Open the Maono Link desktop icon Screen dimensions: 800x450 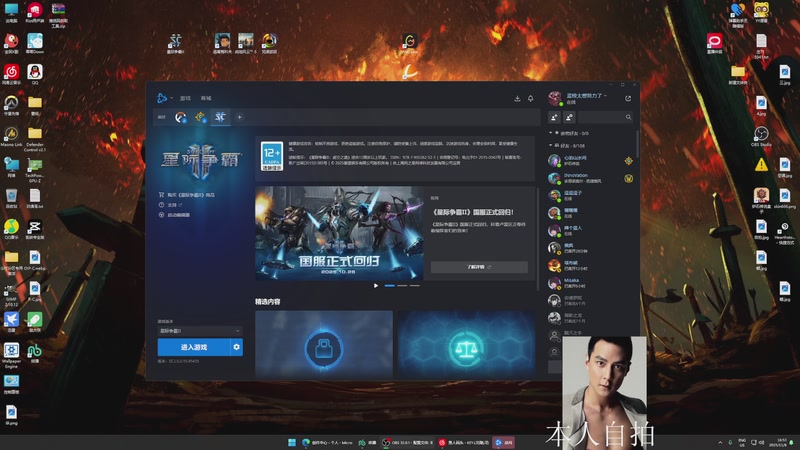click(x=11, y=136)
